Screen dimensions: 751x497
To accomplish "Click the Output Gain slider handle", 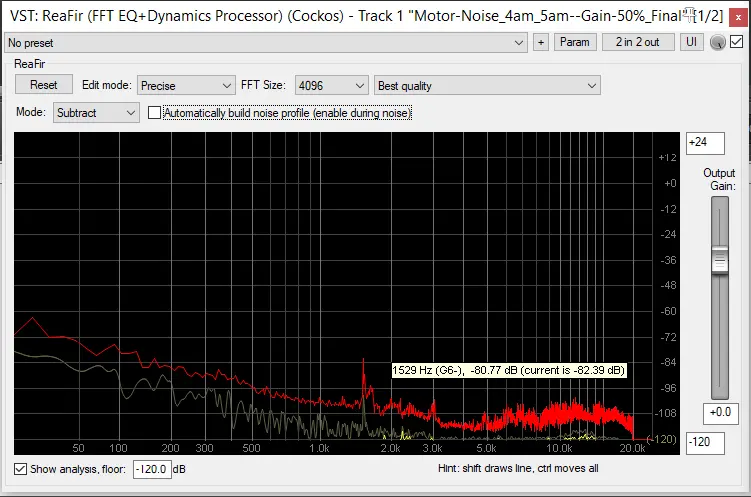I will click(719, 262).
